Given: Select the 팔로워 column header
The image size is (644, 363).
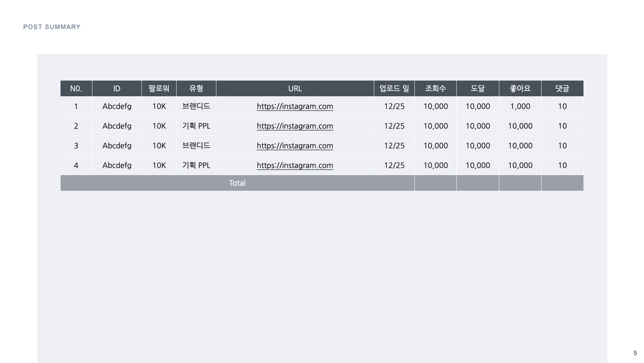Looking at the screenshot, I should tap(159, 88).
